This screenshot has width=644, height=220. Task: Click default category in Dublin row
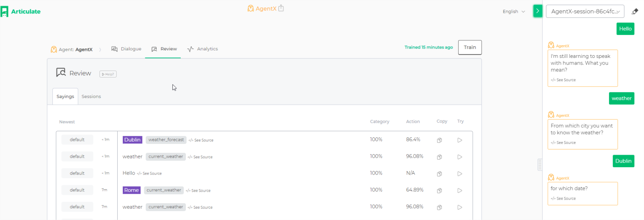coord(77,139)
